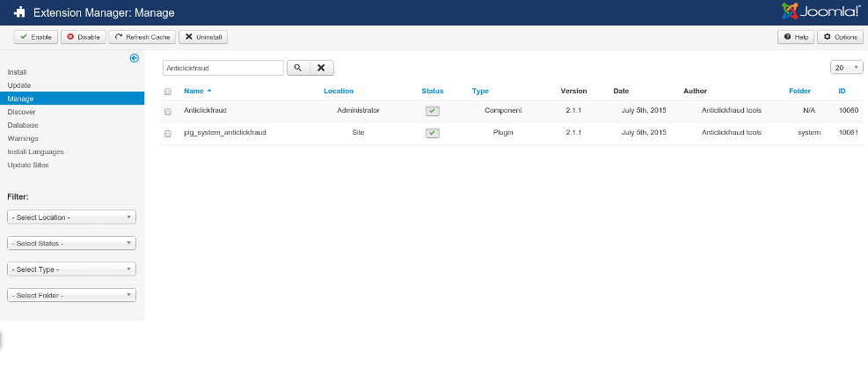Open the Discover sidebar section
The image size is (868, 383).
click(22, 112)
